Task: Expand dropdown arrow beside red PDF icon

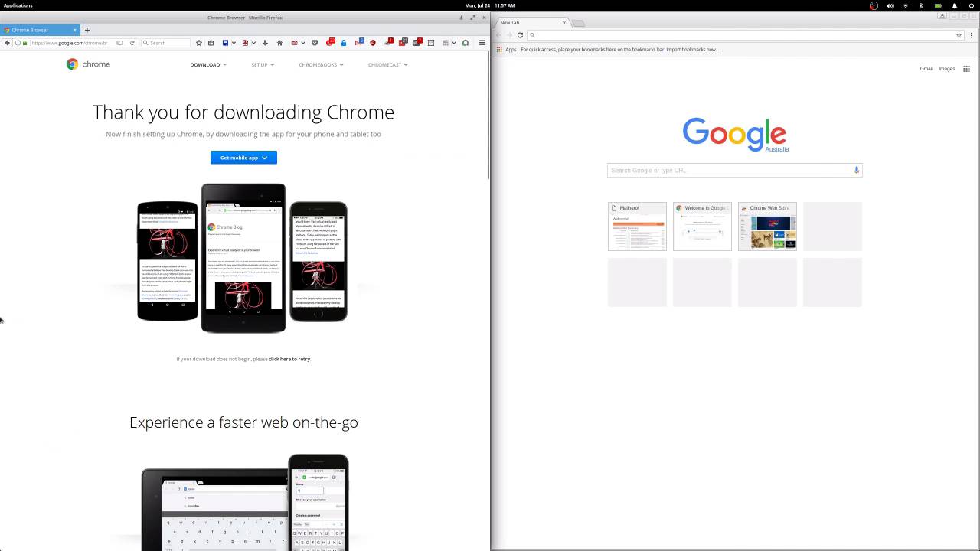Action: 253,43
